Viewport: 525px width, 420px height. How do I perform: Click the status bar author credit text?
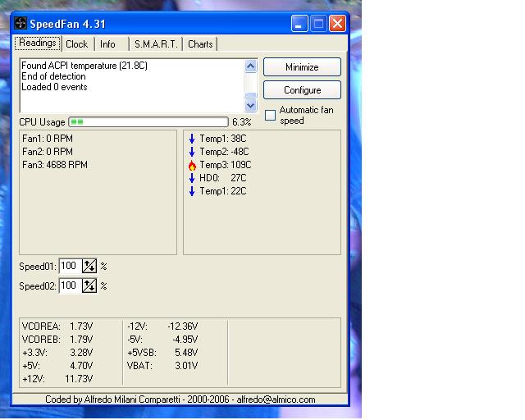(x=180, y=399)
